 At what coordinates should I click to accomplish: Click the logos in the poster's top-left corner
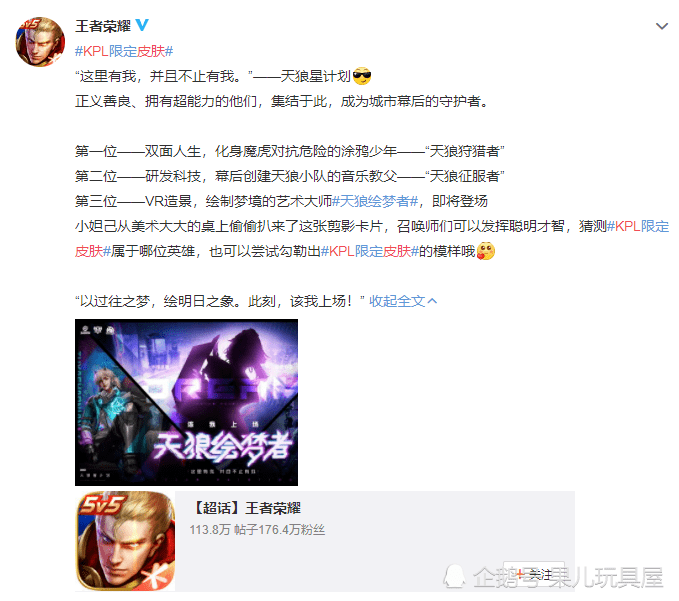97,330
